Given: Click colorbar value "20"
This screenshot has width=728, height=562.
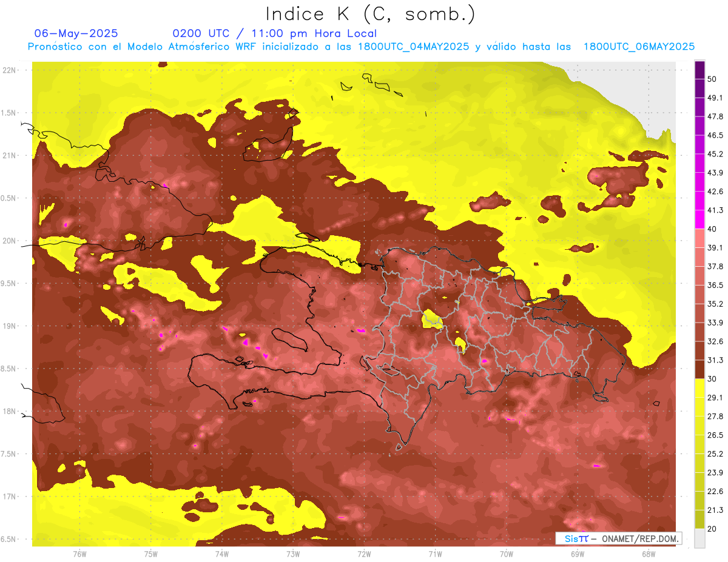Looking at the screenshot, I should point(712,529).
